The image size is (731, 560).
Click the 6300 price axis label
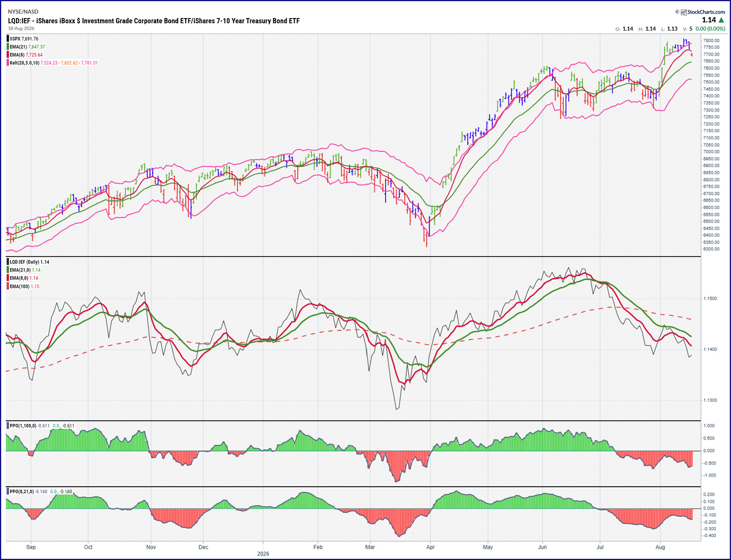710,249
